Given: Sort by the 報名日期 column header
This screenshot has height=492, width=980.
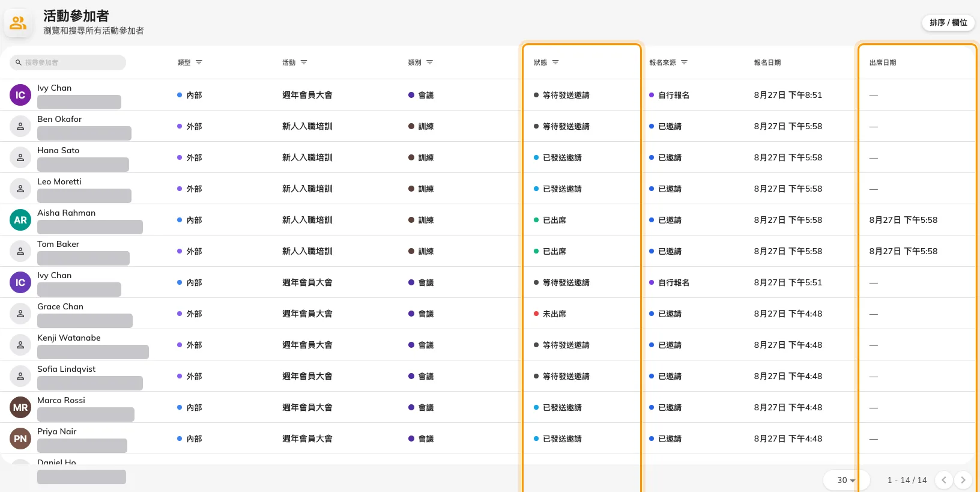Looking at the screenshot, I should (767, 62).
